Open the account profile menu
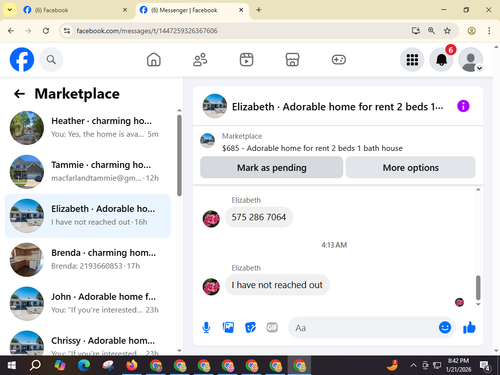Screen dimensions: 500x375 click(470, 60)
